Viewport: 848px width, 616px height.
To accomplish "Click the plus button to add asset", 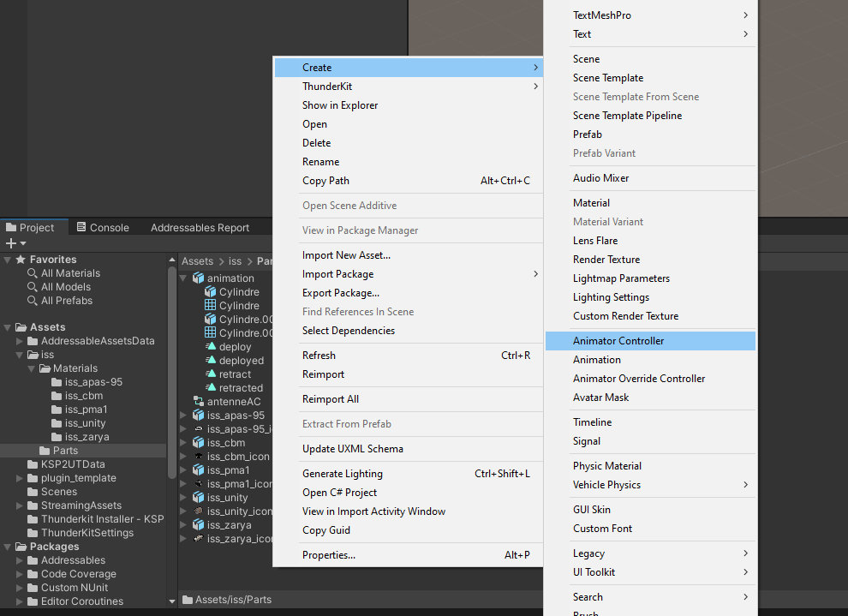I will [11, 243].
